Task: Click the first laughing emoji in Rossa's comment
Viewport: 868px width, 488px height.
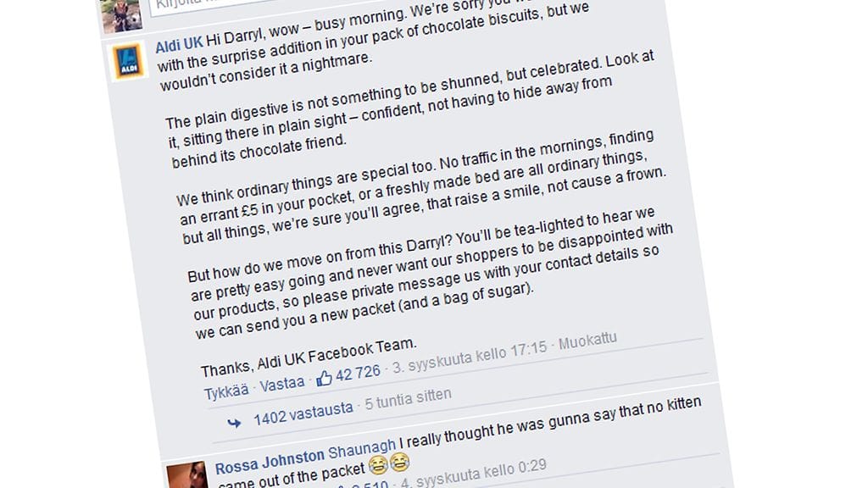Action: (x=378, y=465)
